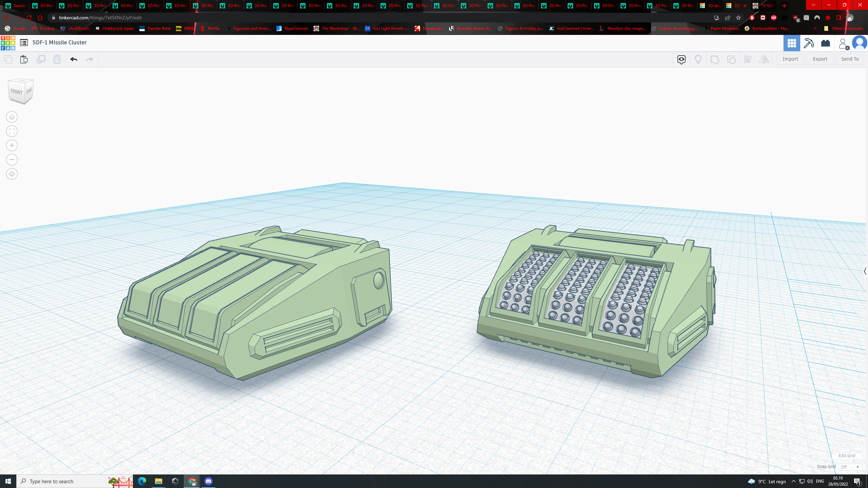Open the tab search dropdown arrow
868x488 pixels.
pos(813,5)
